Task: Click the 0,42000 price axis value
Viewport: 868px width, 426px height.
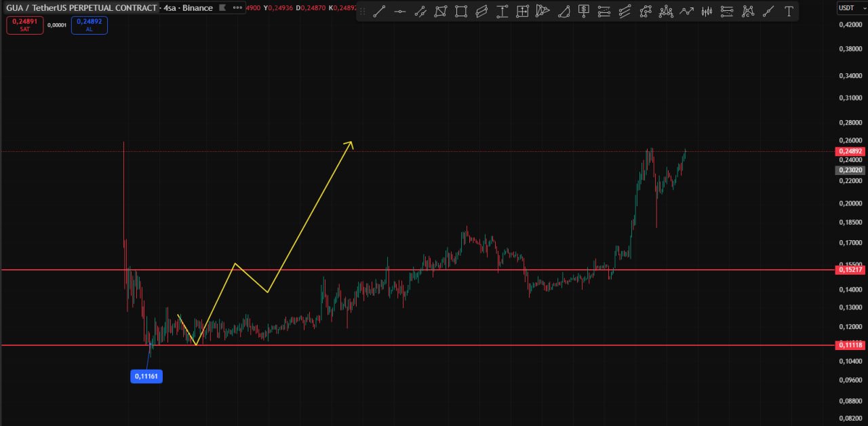Action: click(x=850, y=25)
